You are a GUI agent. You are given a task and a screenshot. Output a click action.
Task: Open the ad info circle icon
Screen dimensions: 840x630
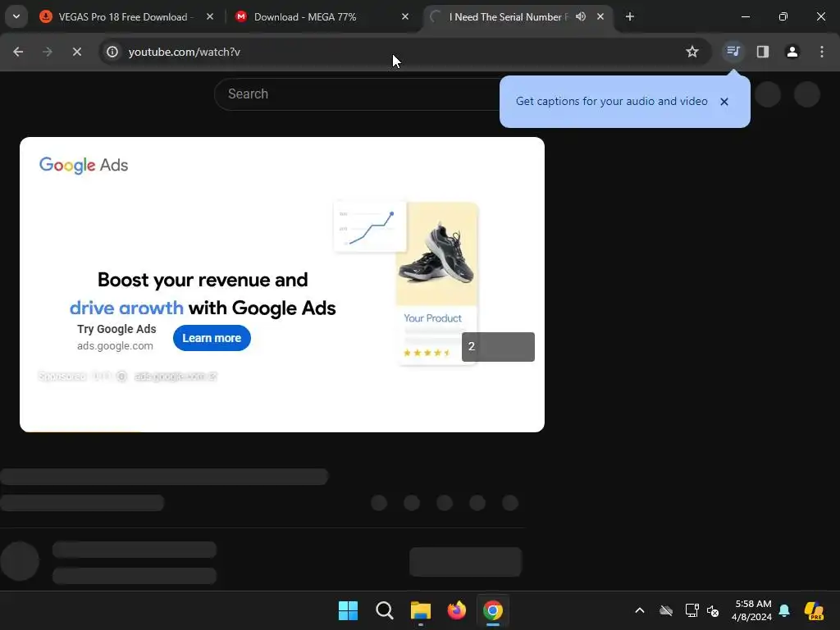tap(121, 377)
